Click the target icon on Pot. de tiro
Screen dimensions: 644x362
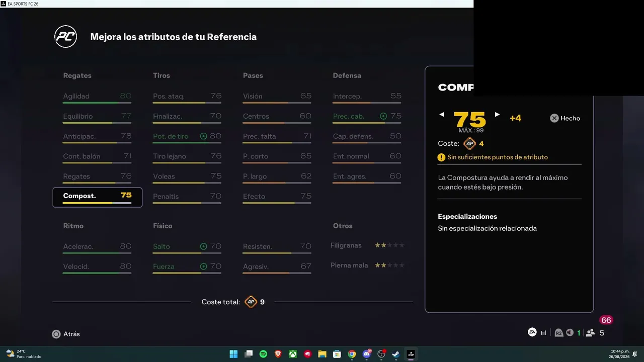204,136
